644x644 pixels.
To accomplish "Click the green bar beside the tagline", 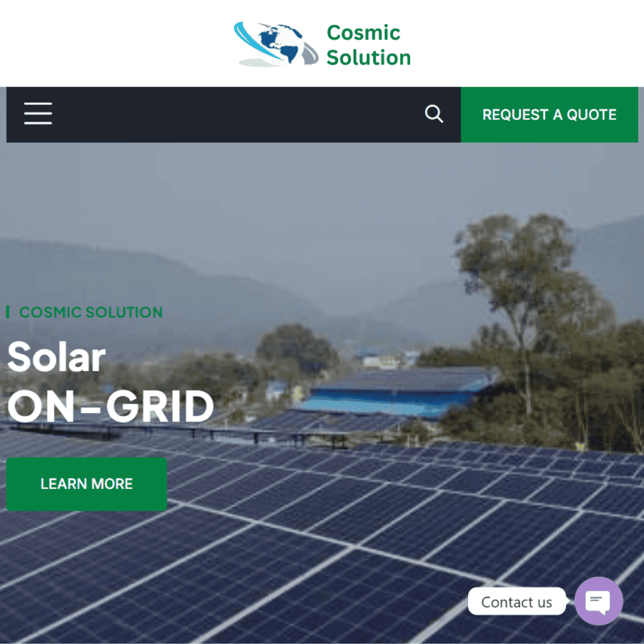I will (x=8, y=312).
